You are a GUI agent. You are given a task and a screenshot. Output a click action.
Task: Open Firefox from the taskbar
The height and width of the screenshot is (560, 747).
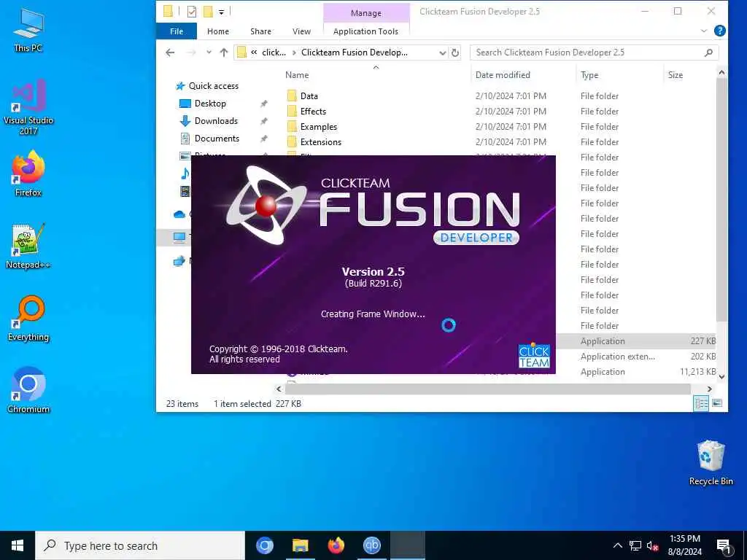[x=336, y=545]
